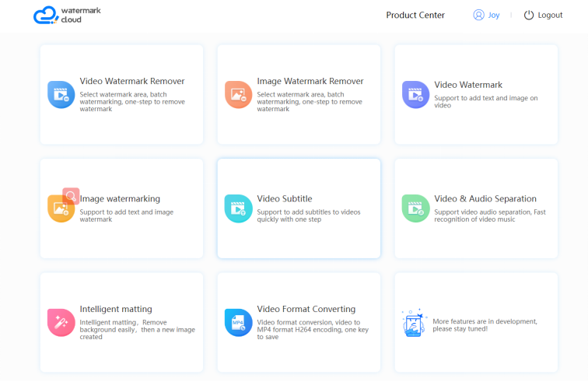Open the Video Watermark Remover title
This screenshot has width=588, height=382.
point(132,81)
